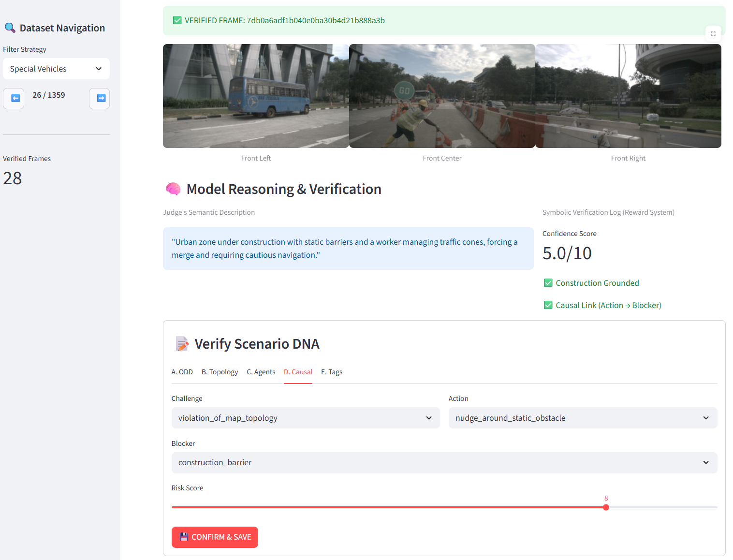This screenshot has height=560, width=733.
Task: Expand the Challenge dropdown
Action: [305, 418]
